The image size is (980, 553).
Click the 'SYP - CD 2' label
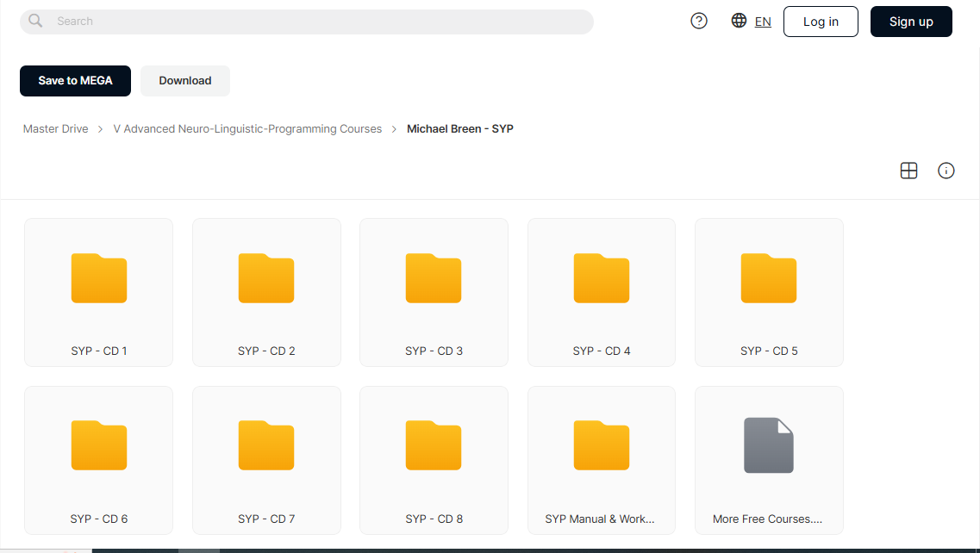point(266,351)
